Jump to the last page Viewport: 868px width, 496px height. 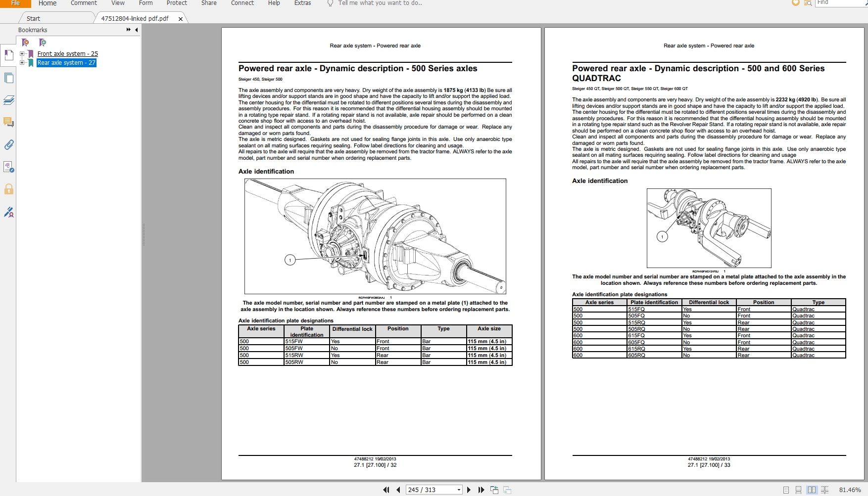click(481, 490)
